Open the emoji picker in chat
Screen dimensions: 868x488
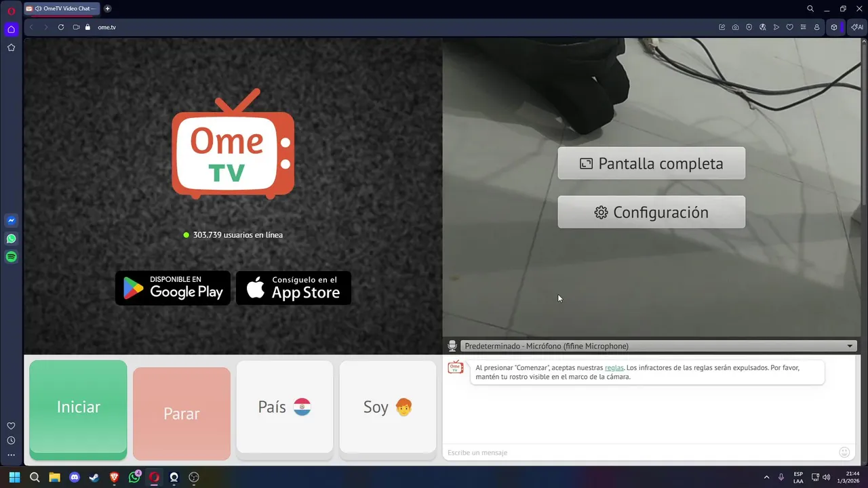844,452
